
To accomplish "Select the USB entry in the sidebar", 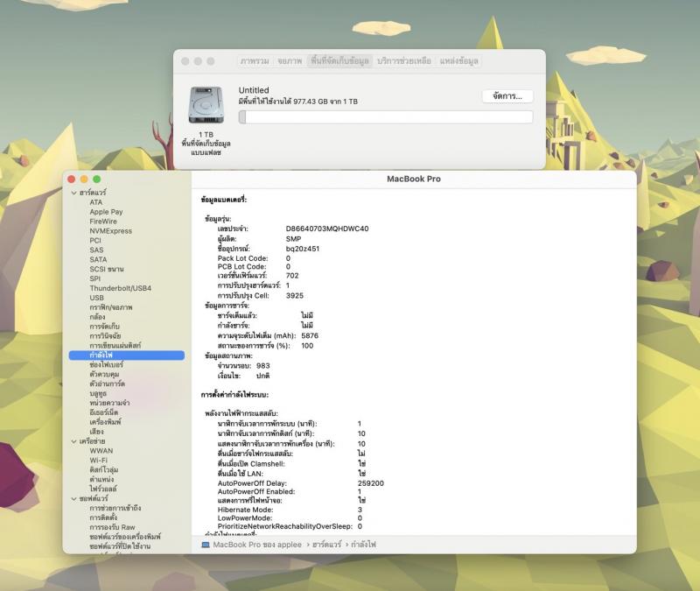I will click(x=97, y=298).
